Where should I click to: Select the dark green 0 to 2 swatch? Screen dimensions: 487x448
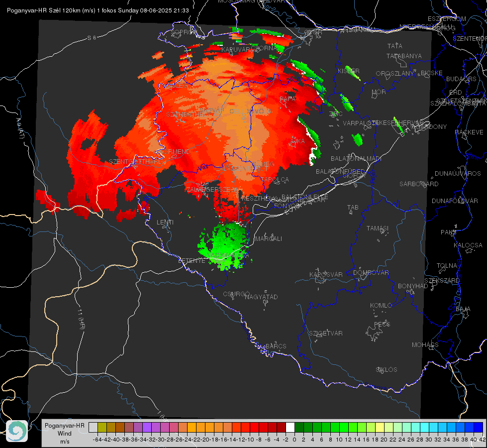pyautogui.click(x=299, y=427)
